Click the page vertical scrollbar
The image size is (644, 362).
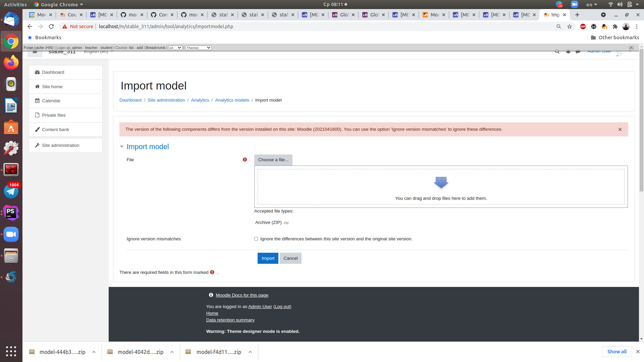[x=641, y=121]
